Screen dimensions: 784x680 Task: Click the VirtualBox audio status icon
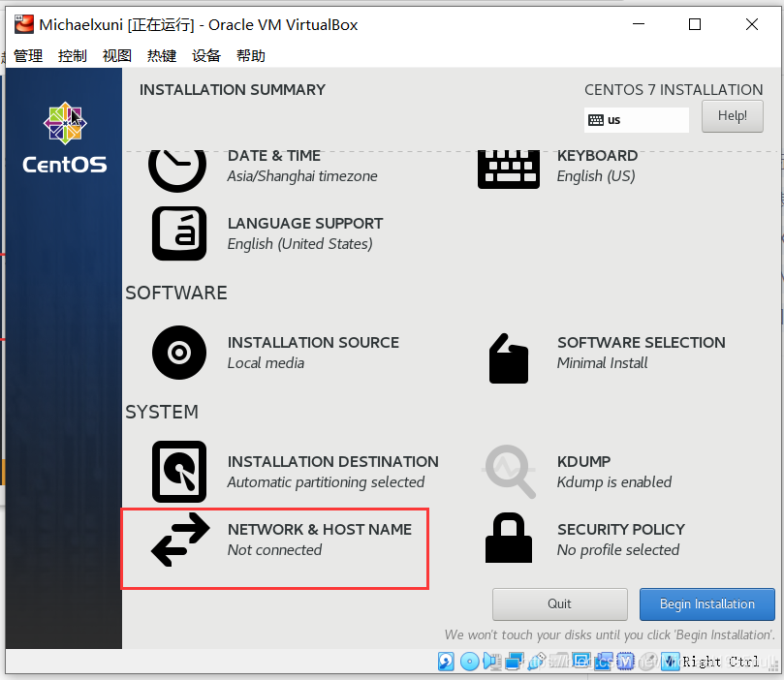tap(492, 662)
